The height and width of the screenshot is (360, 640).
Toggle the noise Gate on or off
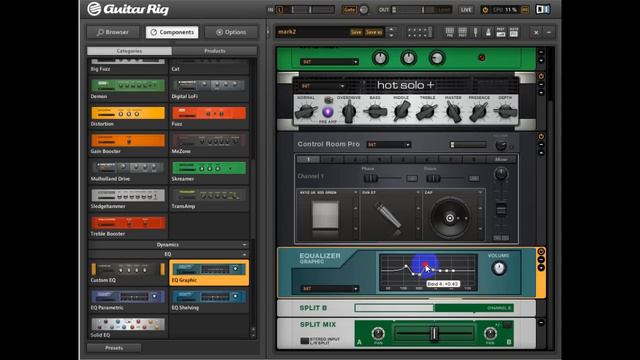pos(349,10)
